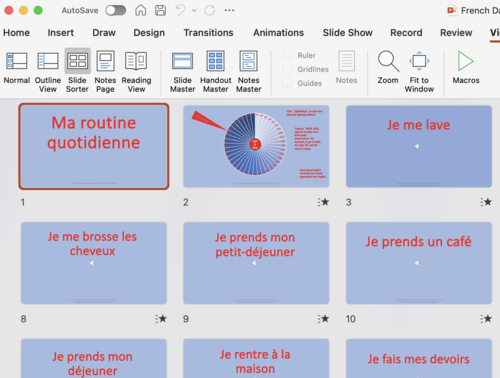Open the more options ellipsis in title bar
This screenshot has height=378, width=500.
click(229, 10)
